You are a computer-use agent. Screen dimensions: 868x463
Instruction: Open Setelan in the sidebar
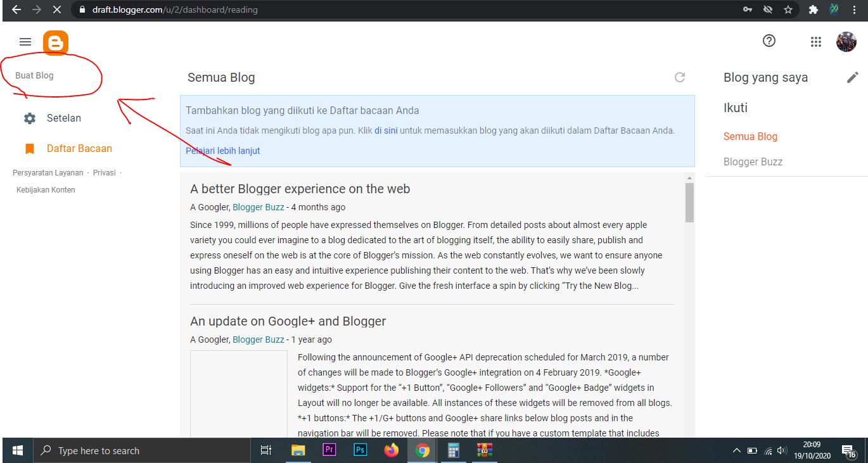[x=64, y=118]
